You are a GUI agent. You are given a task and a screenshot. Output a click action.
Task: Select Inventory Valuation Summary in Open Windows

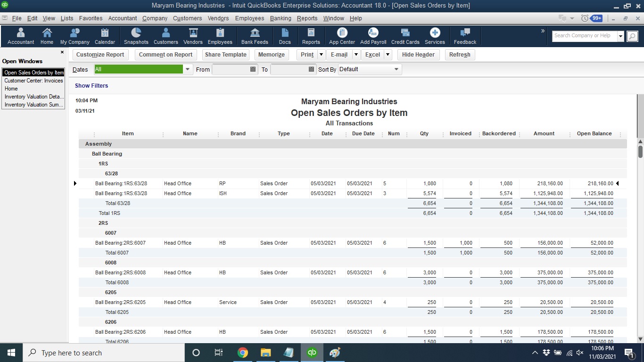(x=33, y=105)
